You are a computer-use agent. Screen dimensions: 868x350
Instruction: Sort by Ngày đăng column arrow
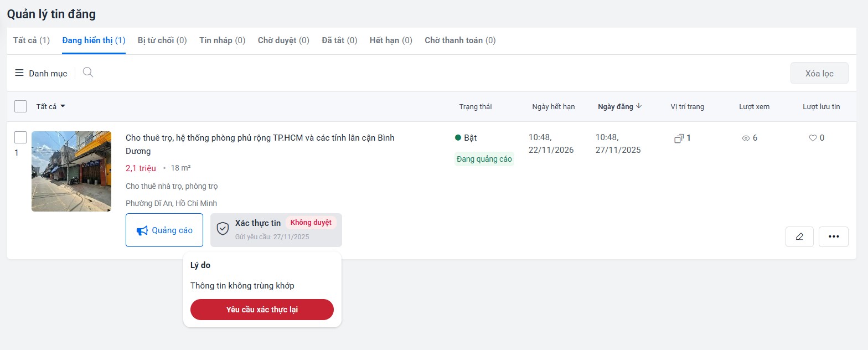639,106
